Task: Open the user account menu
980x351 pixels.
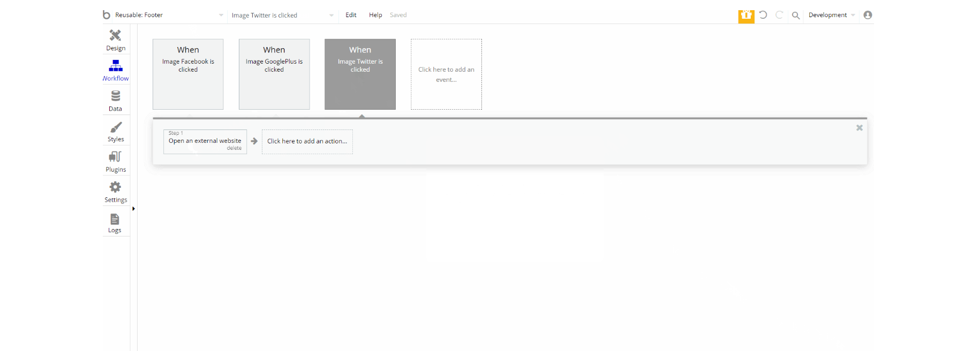Action: pos(868,15)
